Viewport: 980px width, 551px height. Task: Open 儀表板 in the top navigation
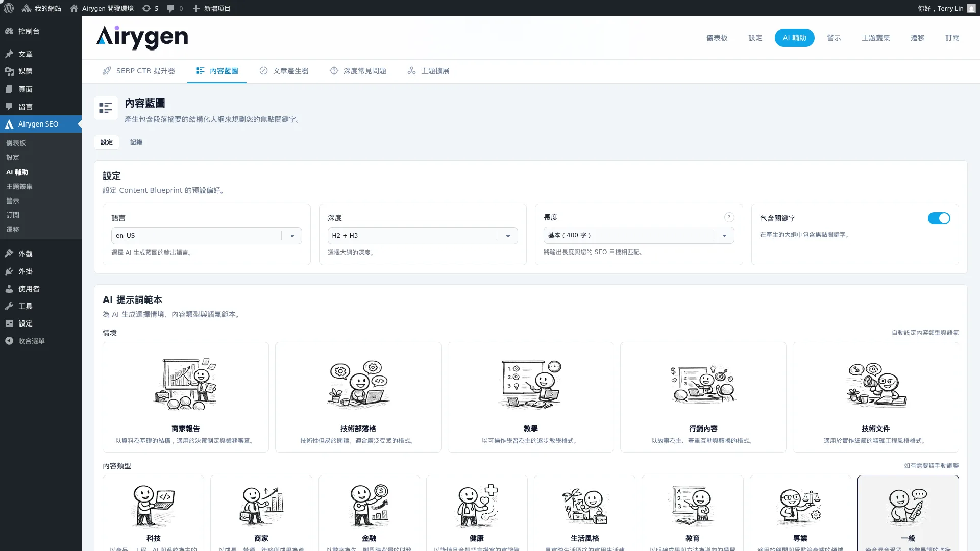717,38
